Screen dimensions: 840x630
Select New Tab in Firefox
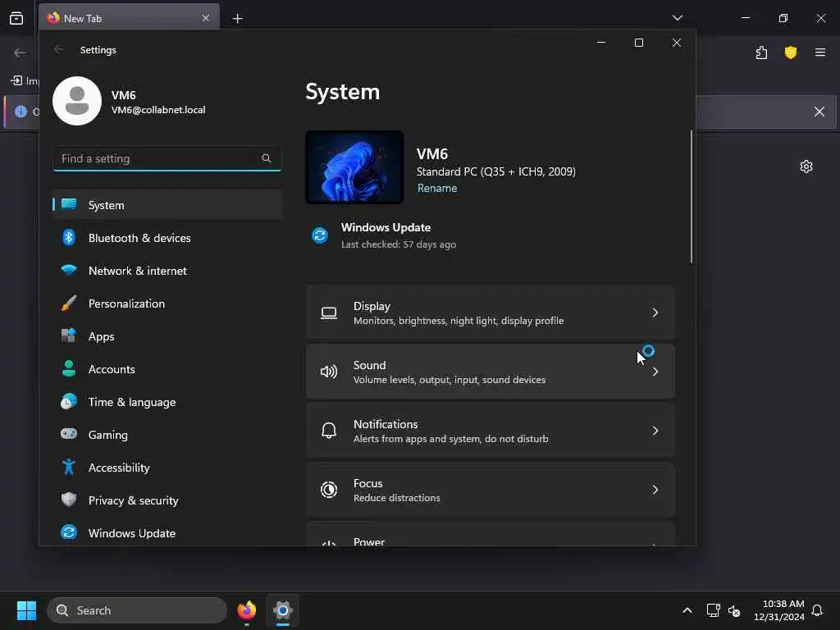129,18
